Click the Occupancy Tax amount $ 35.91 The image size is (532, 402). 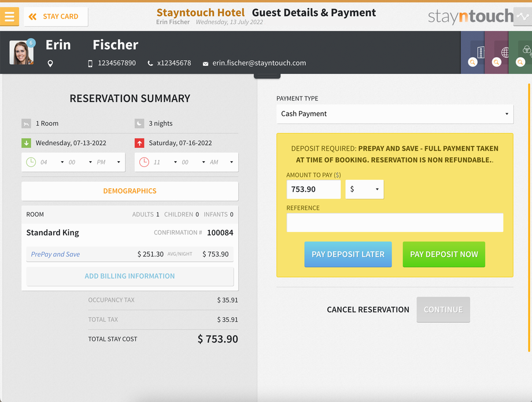(228, 300)
